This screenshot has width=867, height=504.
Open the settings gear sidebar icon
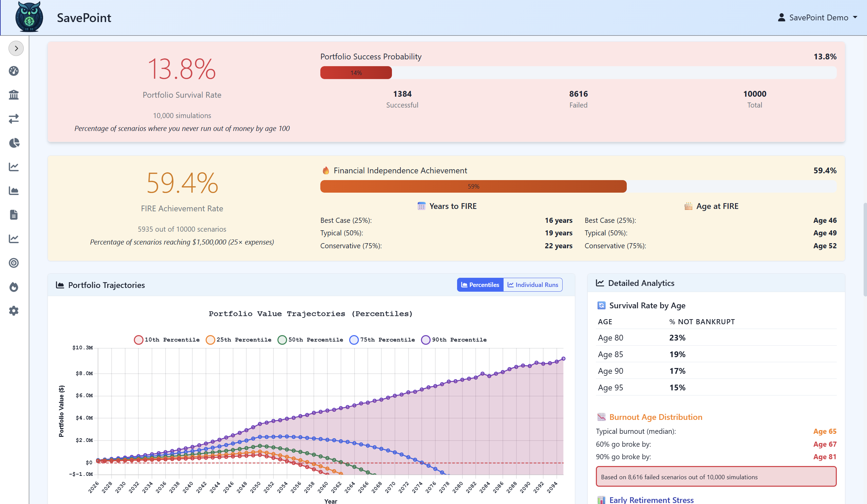tap(14, 311)
